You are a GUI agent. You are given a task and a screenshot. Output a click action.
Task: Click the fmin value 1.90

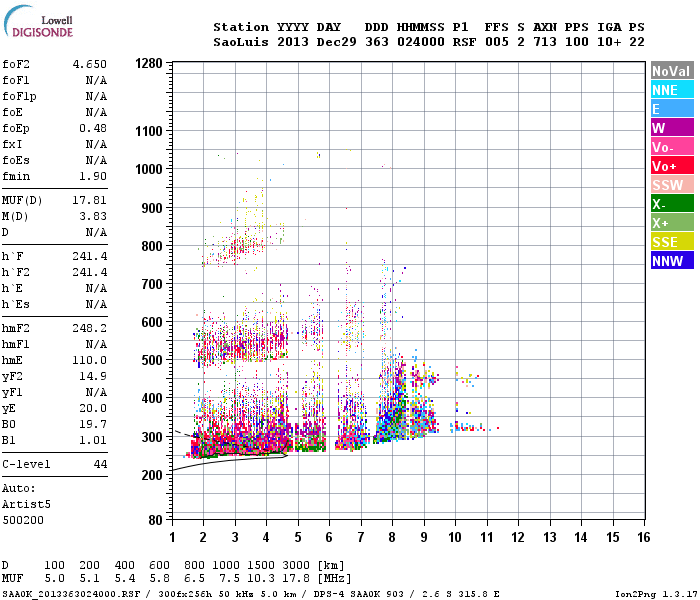[x=93, y=176]
